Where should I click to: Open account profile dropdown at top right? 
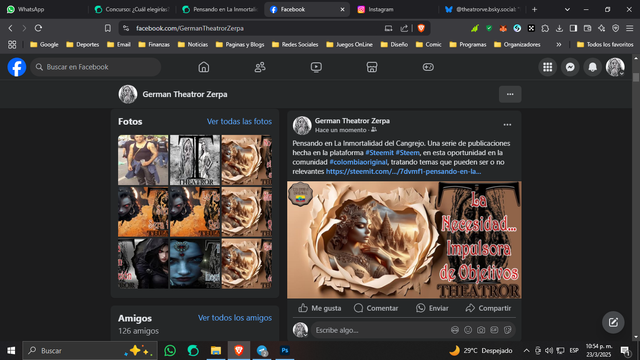click(615, 67)
